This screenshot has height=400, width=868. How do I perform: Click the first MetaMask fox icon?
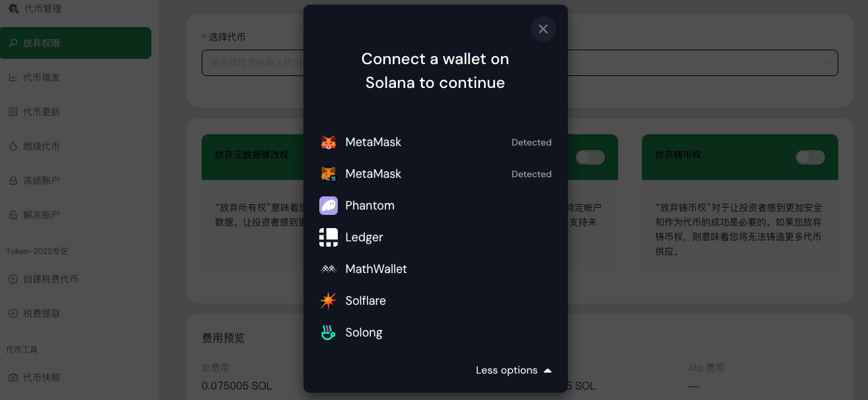[x=329, y=142]
